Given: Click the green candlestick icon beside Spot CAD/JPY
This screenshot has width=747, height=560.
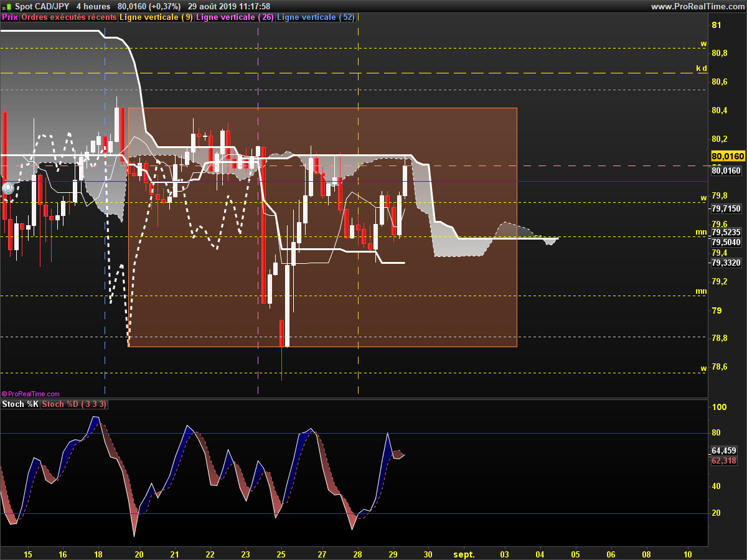Looking at the screenshot, I should pyautogui.click(x=7, y=6).
